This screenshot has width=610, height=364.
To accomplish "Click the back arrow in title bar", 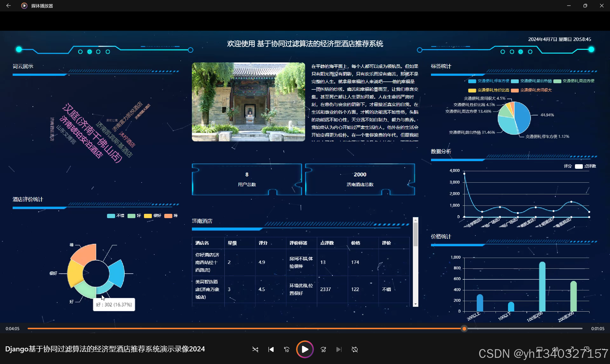I will pyautogui.click(x=9, y=5).
